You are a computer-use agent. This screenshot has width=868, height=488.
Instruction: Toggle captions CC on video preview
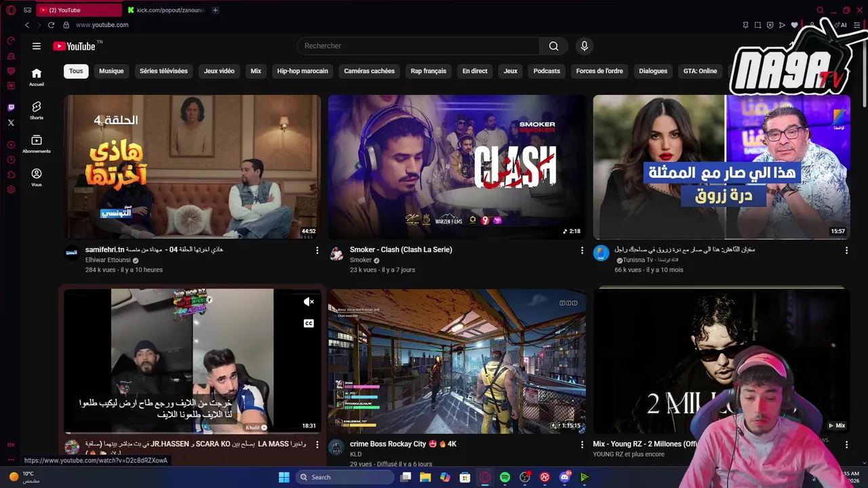pyautogui.click(x=309, y=323)
